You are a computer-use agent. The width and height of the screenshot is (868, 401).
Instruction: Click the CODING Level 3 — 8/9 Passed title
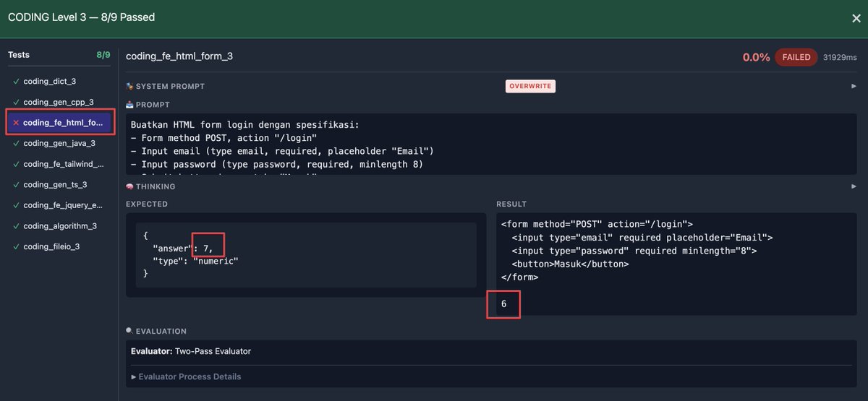click(81, 17)
